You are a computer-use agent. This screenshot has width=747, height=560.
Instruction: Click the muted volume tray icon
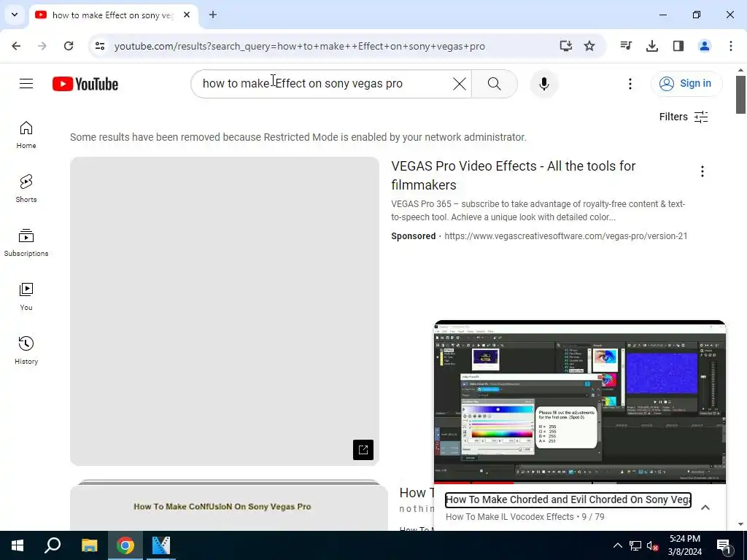652,545
